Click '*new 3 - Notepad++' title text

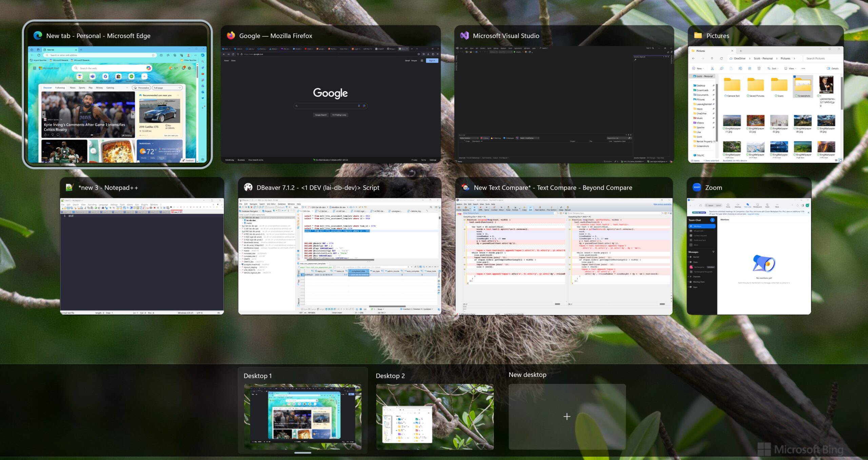[108, 188]
